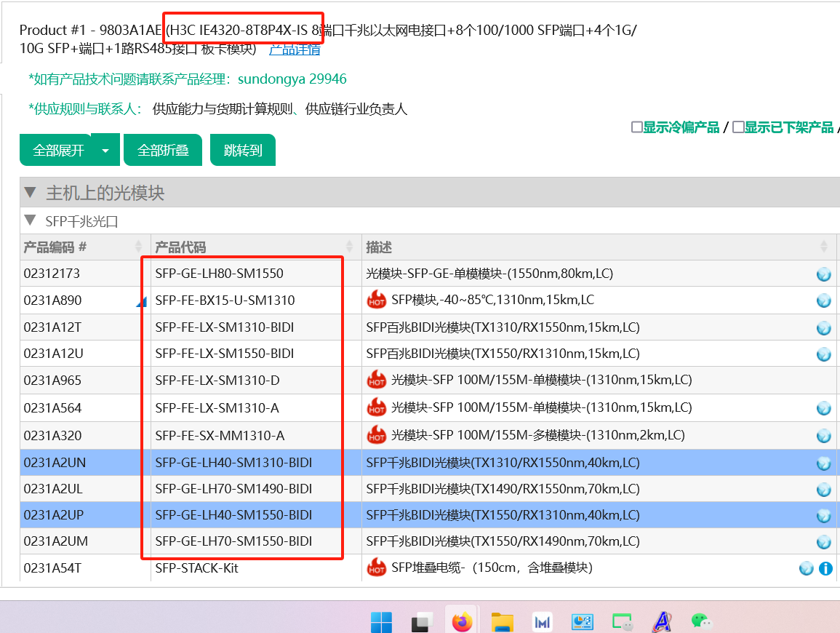Image resolution: width=840 pixels, height=633 pixels.
Task: Open globe icon for SFP-FE-LX-SM1310-A row
Action: tap(823, 408)
